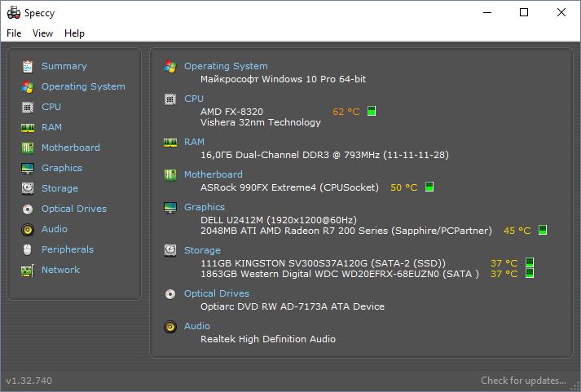The width and height of the screenshot is (581, 392).
Task: Click the graphics card 45 °C temperature indicator
Action: tap(543, 230)
